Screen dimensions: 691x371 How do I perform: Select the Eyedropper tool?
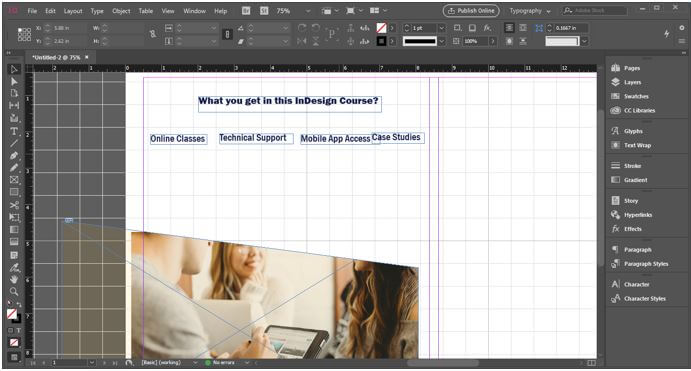tap(14, 267)
